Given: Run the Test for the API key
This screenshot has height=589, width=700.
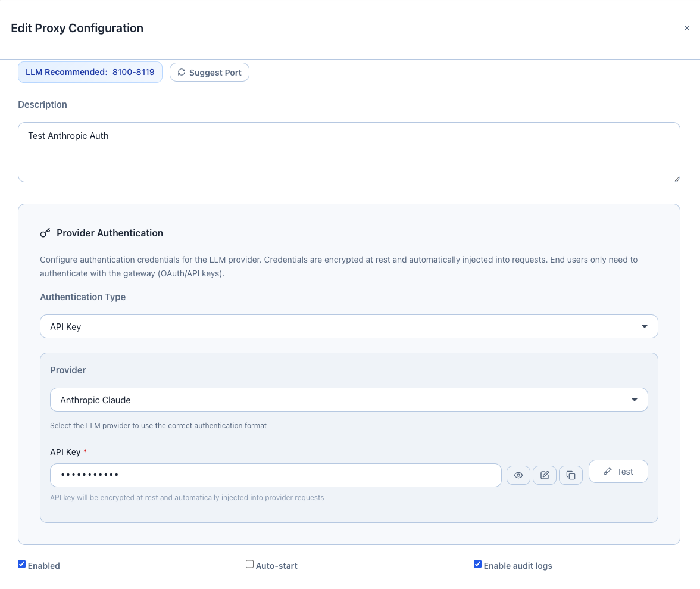Looking at the screenshot, I should (x=618, y=471).
